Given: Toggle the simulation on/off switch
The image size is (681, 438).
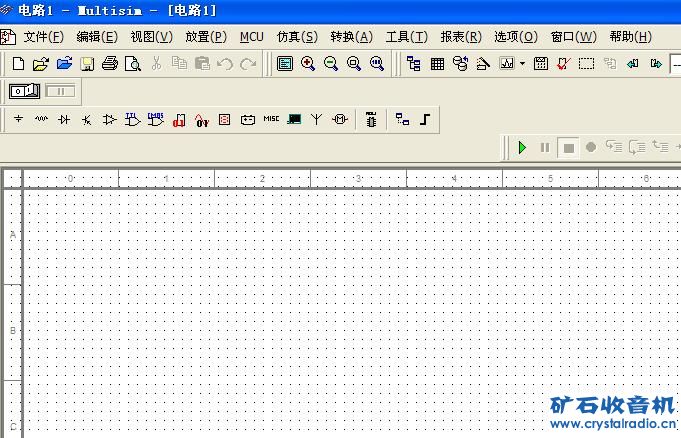Looking at the screenshot, I should coord(25,91).
